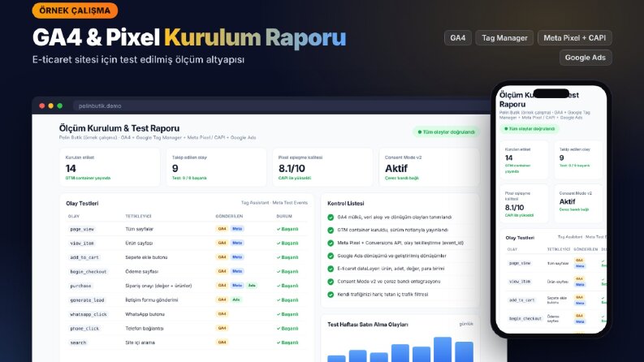Click the check icon next to "Meta Pixel + Conversions API"

click(x=331, y=243)
